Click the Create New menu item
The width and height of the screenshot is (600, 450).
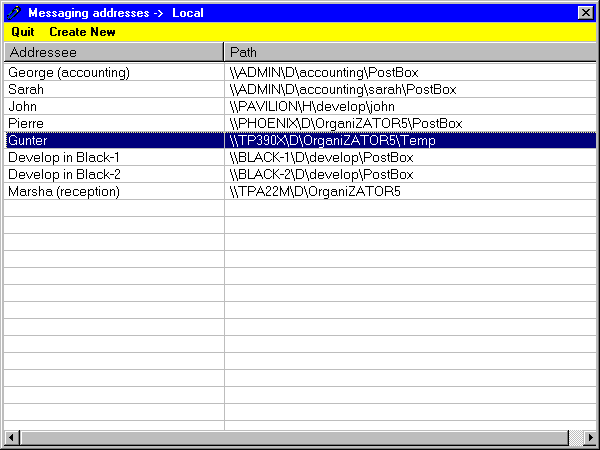coord(82,32)
